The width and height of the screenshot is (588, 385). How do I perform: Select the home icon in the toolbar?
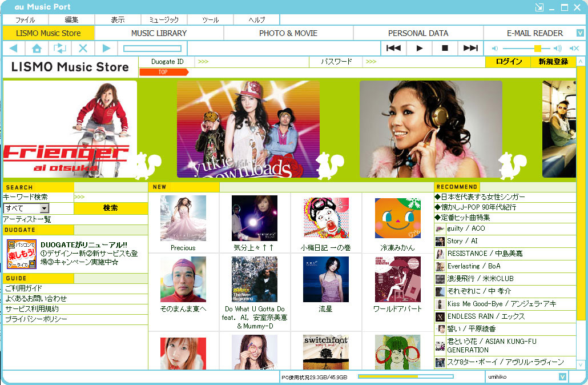[37, 48]
